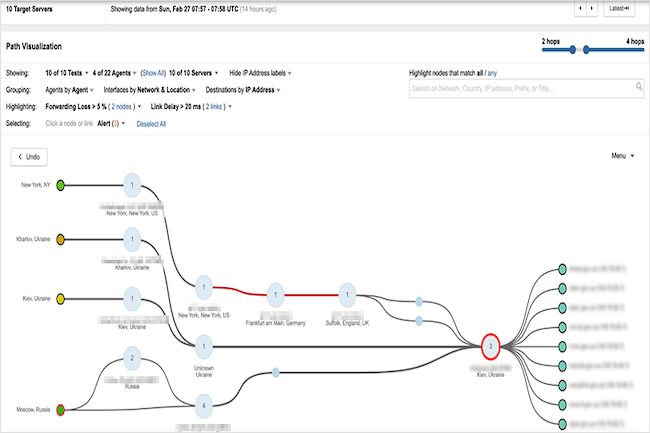
Task: Select the Suffolk, England, UK node
Action: [346, 294]
